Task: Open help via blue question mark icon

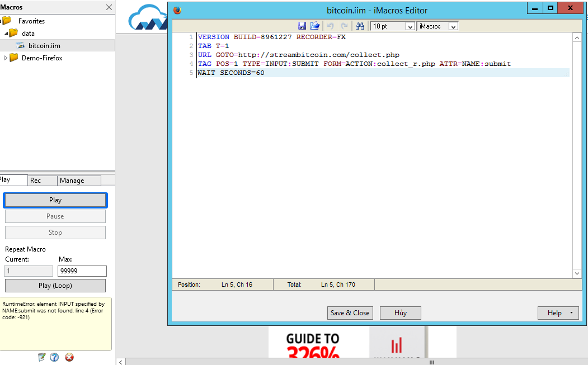Action: point(54,357)
